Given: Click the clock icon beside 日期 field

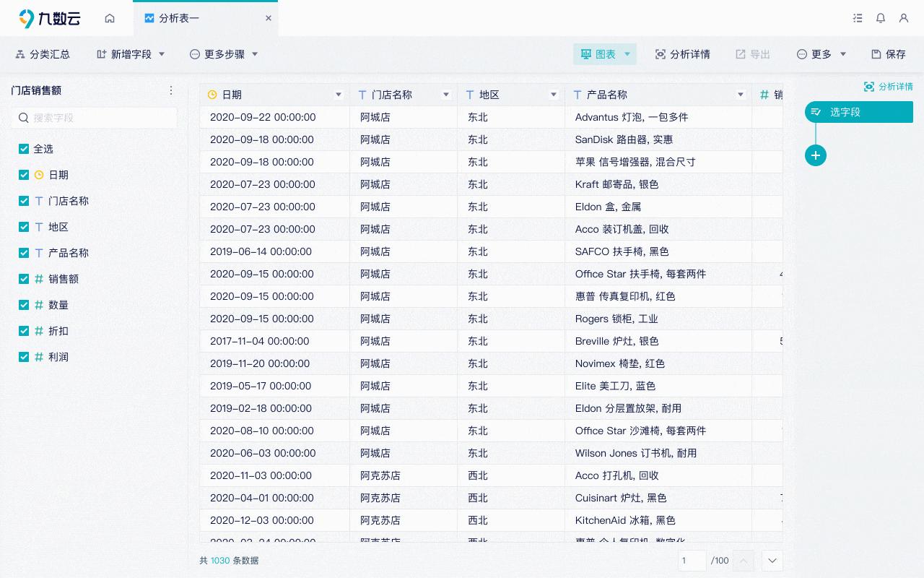Looking at the screenshot, I should pyautogui.click(x=39, y=175).
